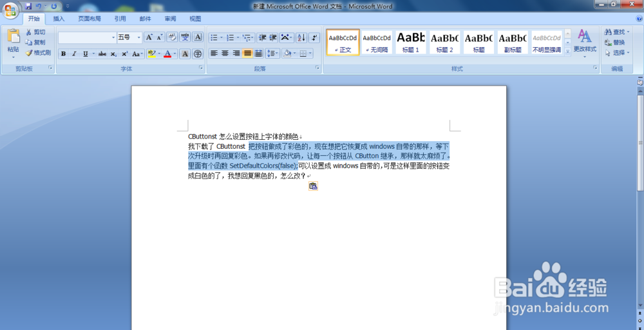This screenshot has height=330, width=644.
Task: Open the Mailings (邮件) tab
Action: (x=145, y=19)
